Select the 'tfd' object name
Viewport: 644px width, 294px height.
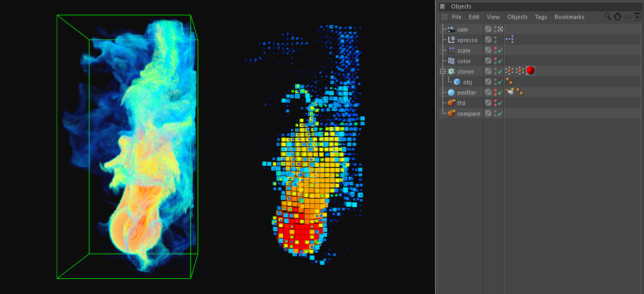pos(461,103)
